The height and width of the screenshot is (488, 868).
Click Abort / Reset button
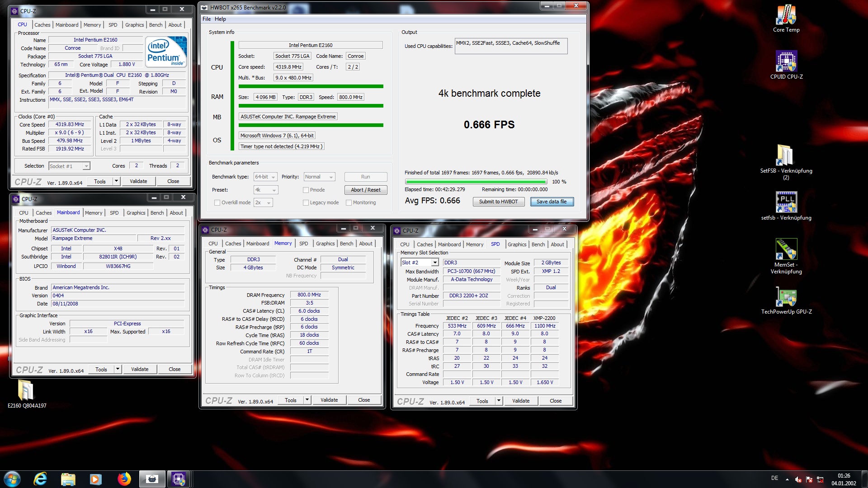366,190
